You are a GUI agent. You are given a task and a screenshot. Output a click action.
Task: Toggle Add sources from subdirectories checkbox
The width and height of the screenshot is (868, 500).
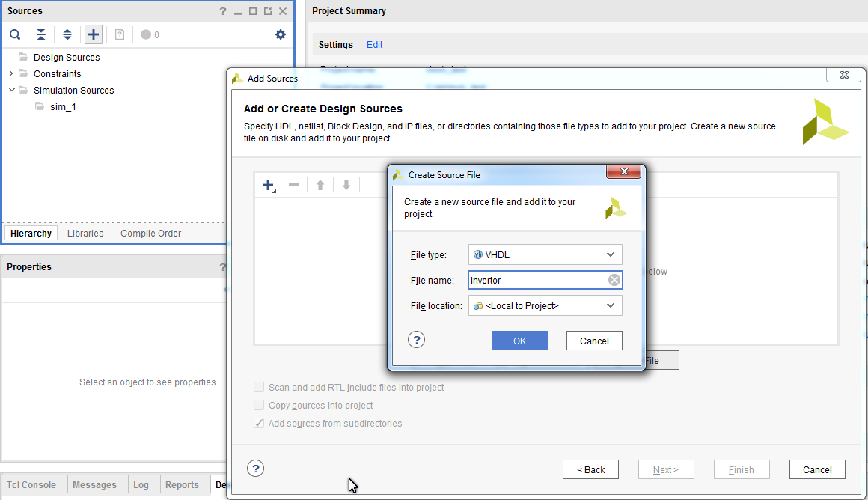(x=258, y=423)
